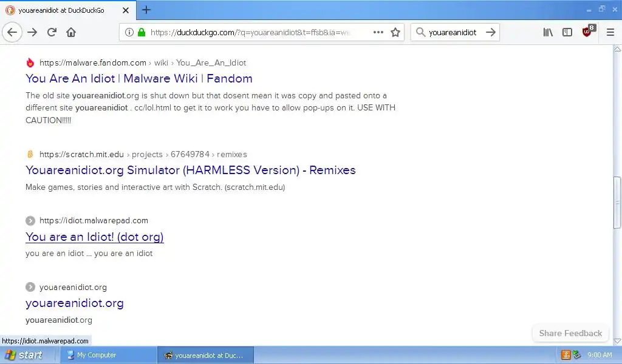
Task: Go forward with the Forward arrow
Action: 32,32
